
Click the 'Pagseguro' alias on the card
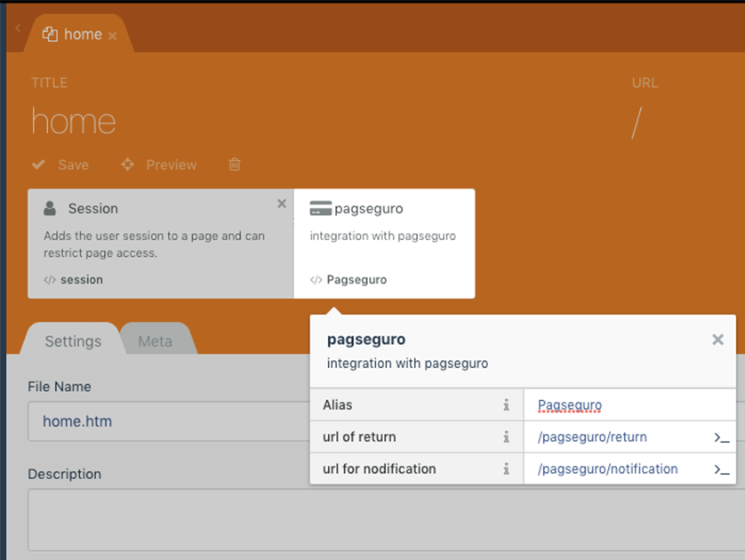pos(356,280)
